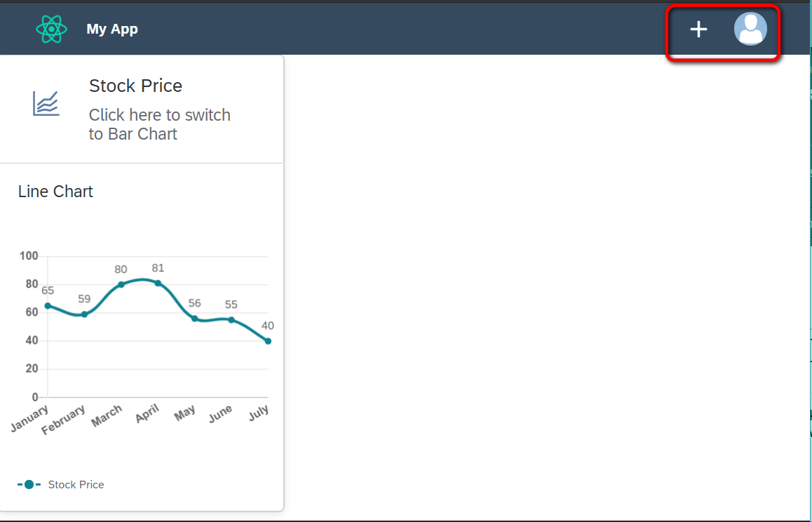Screen dimensions: 812x522
Task: Select the March data point at 80
Action: pyautogui.click(x=121, y=284)
